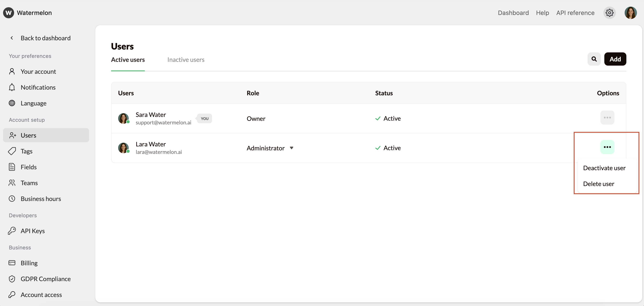Click the Add user button
This screenshot has height=306, width=644.
(615, 59)
